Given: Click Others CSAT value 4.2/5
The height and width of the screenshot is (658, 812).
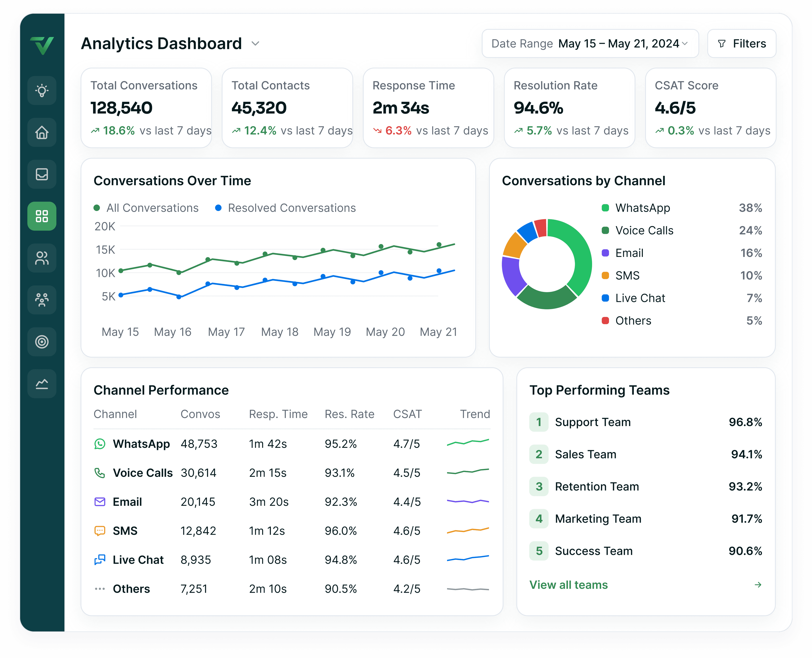Looking at the screenshot, I should 407,589.
